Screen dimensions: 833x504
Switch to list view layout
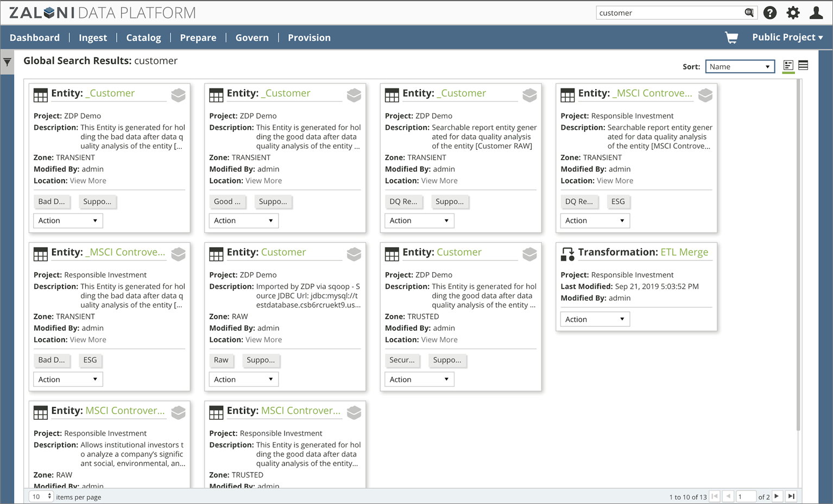click(803, 66)
